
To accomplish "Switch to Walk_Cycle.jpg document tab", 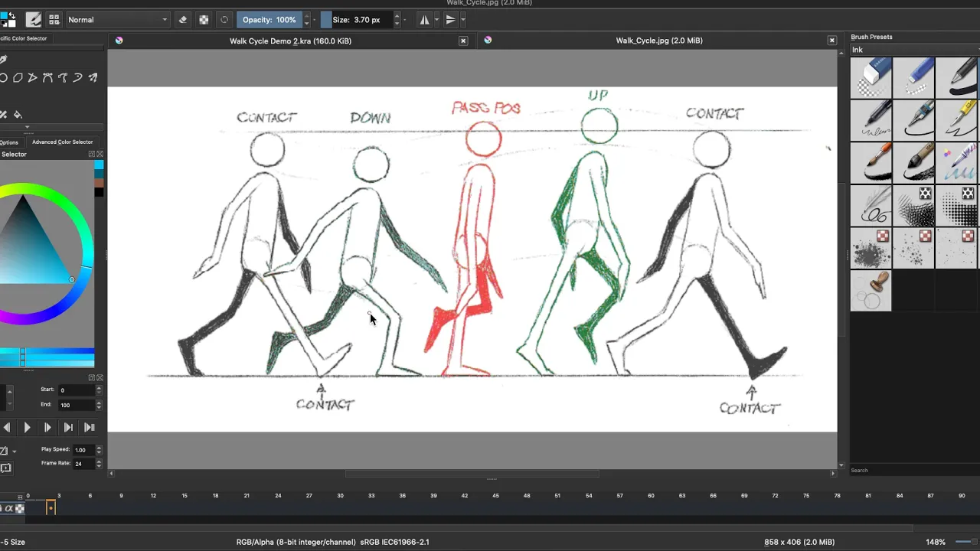I will pyautogui.click(x=659, y=41).
